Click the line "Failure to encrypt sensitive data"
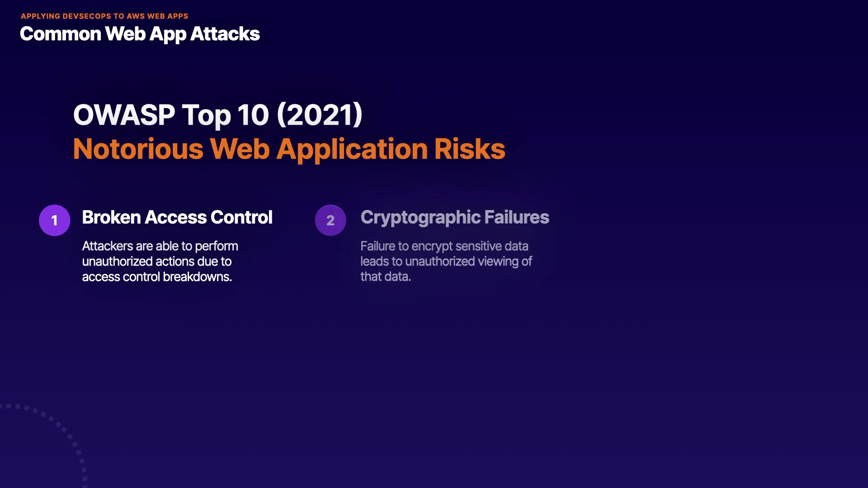This screenshot has height=488, width=868. [444, 246]
